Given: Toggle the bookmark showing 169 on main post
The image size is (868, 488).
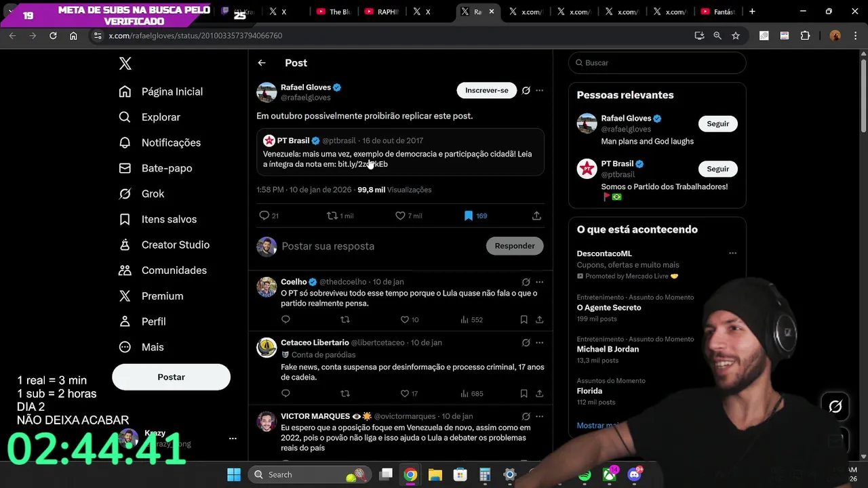Looking at the screenshot, I should click(468, 216).
